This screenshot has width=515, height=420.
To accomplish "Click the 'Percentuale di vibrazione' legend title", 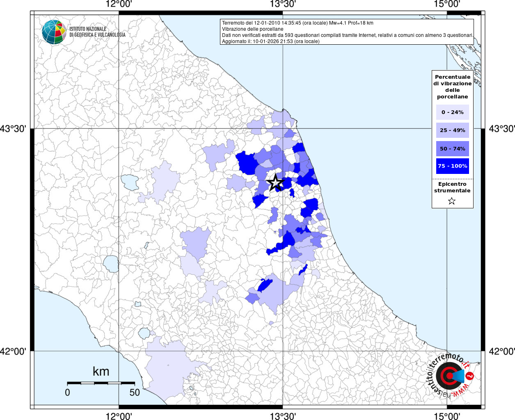I will pyautogui.click(x=452, y=87).
